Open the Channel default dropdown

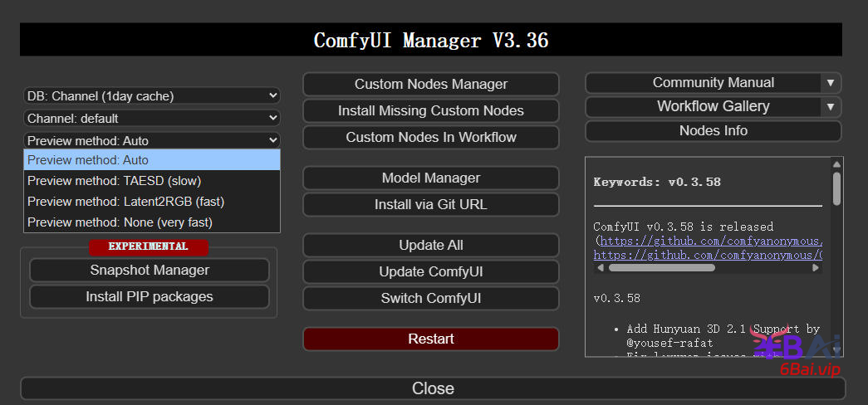(152, 119)
